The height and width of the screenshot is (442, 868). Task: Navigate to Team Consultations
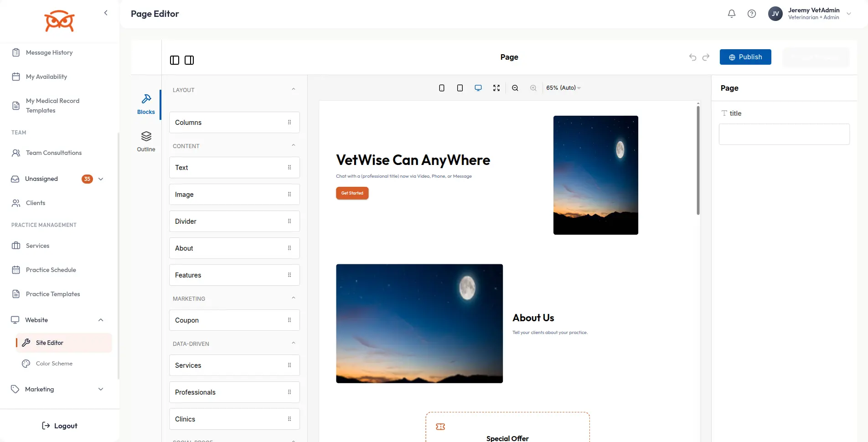(x=54, y=153)
